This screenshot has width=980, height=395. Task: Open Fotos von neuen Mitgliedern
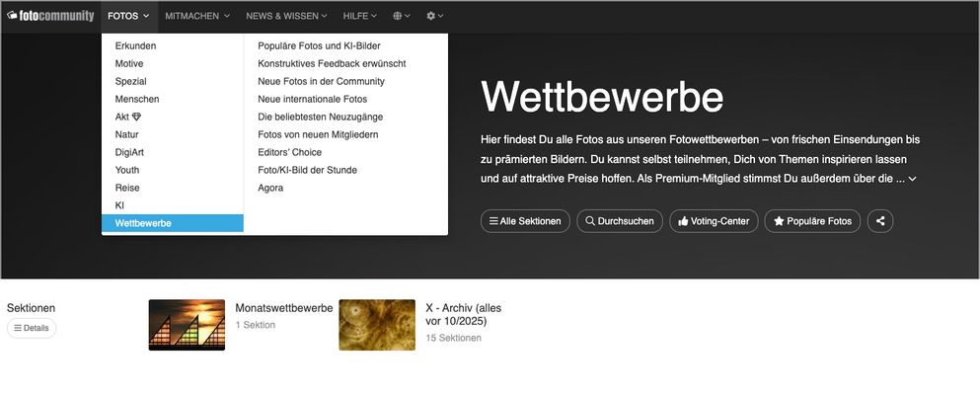tap(318, 134)
